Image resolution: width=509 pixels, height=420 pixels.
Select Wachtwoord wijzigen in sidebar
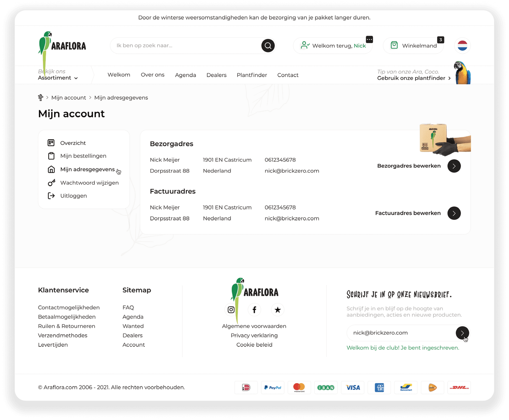(x=89, y=183)
